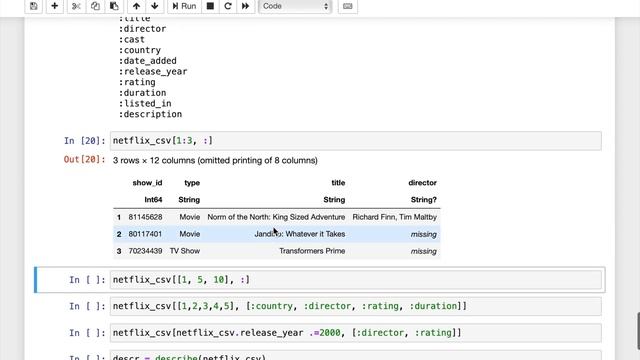Image resolution: width=640 pixels, height=360 pixels.
Task: Click show_id value 80117401
Action: point(145,234)
